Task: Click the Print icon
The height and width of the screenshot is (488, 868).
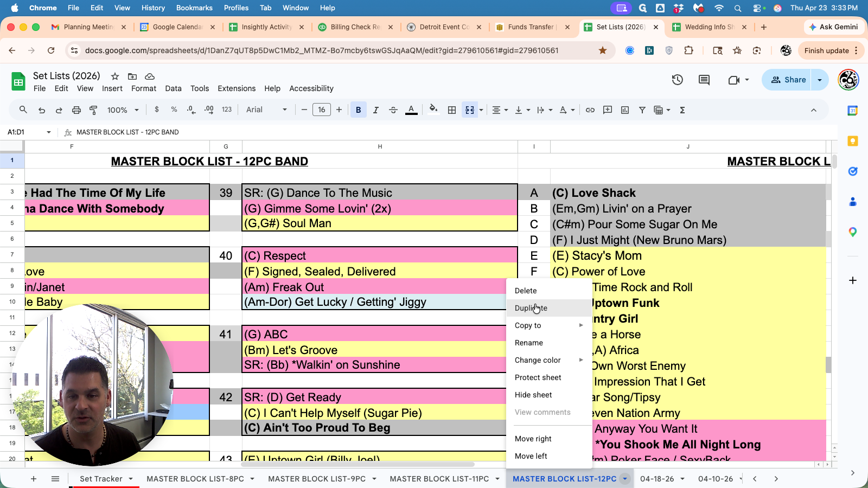Action: [76, 110]
